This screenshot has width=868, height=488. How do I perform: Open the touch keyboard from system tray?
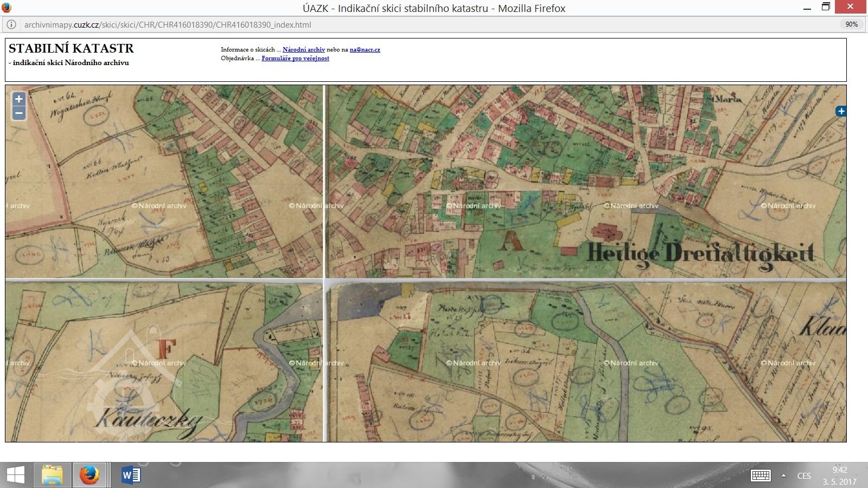click(x=761, y=476)
